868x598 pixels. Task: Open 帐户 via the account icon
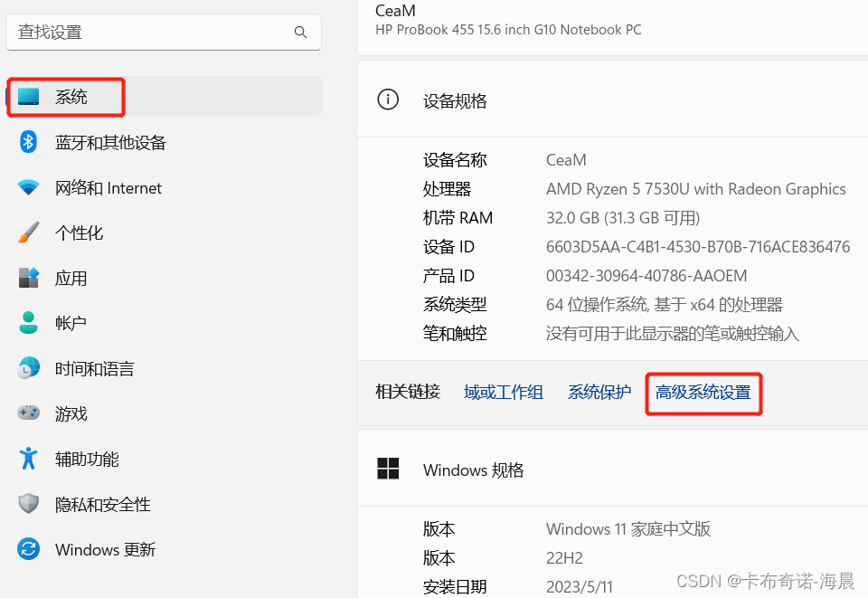click(x=29, y=323)
